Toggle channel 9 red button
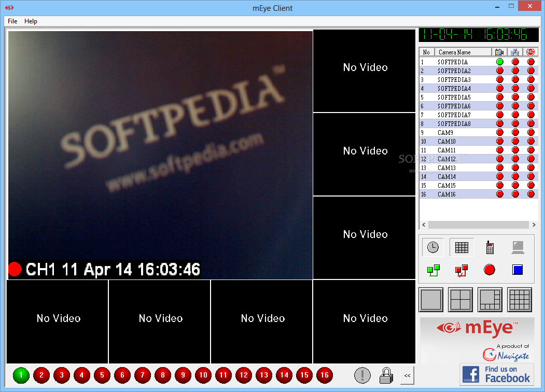The image size is (545, 392). [x=183, y=375]
